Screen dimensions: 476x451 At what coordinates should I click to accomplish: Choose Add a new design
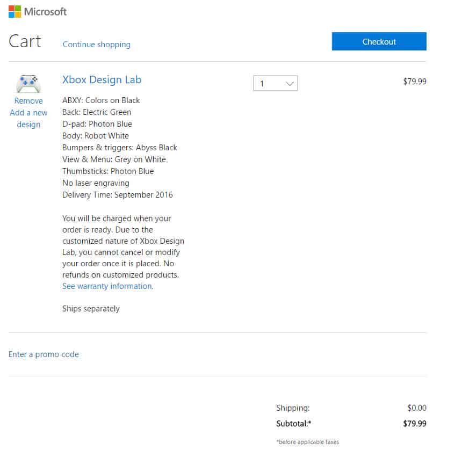click(28, 118)
